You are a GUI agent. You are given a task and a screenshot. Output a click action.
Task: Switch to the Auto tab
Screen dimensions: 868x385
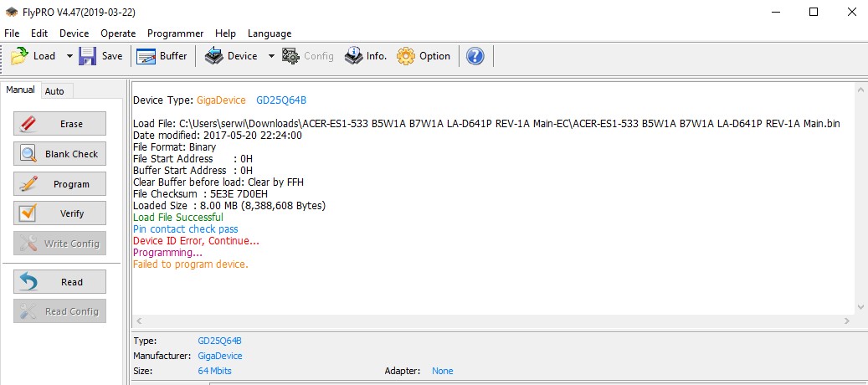[54, 91]
